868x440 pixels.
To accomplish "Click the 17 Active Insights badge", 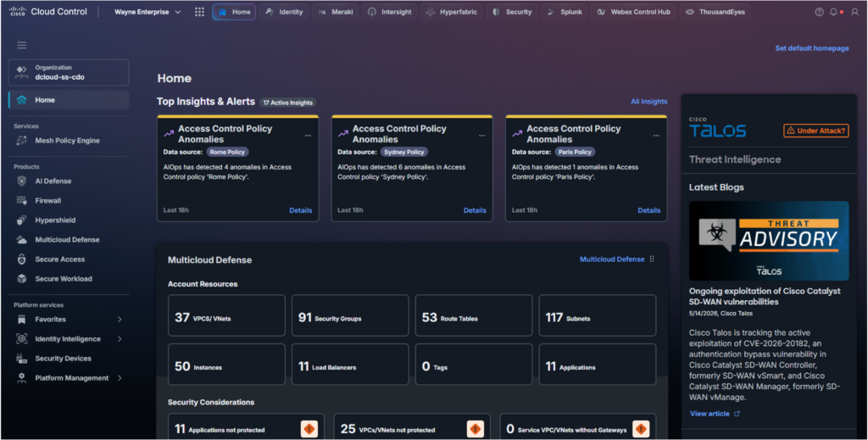I will coord(288,103).
